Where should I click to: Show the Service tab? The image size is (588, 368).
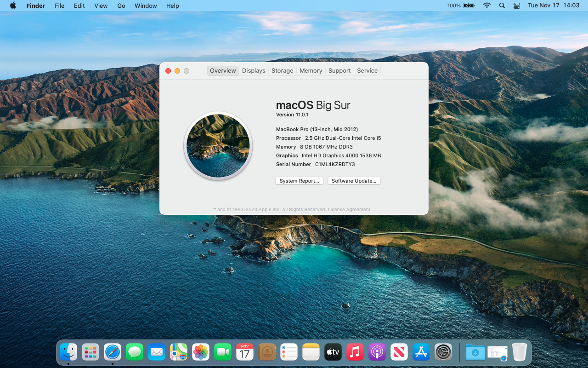[367, 70]
